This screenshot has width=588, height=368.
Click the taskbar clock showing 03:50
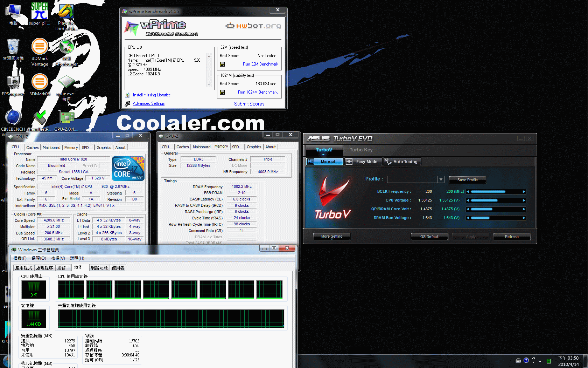568,361
